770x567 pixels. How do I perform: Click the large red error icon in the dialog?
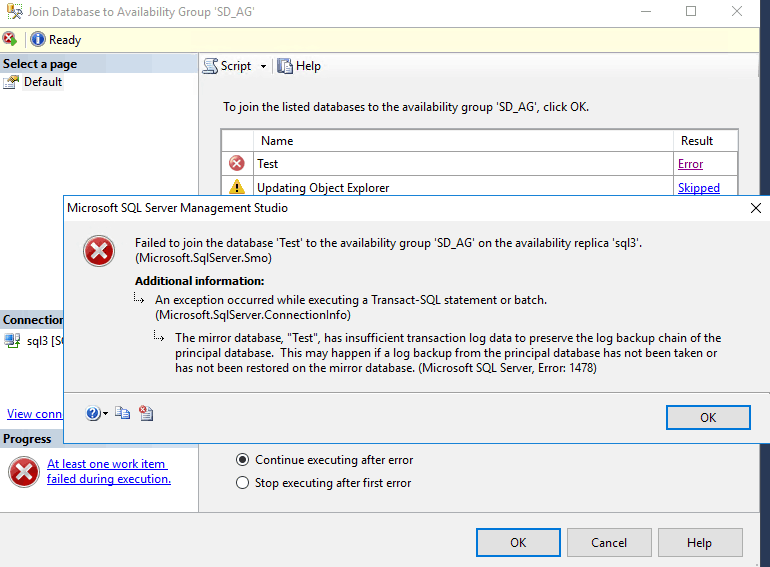click(99, 251)
